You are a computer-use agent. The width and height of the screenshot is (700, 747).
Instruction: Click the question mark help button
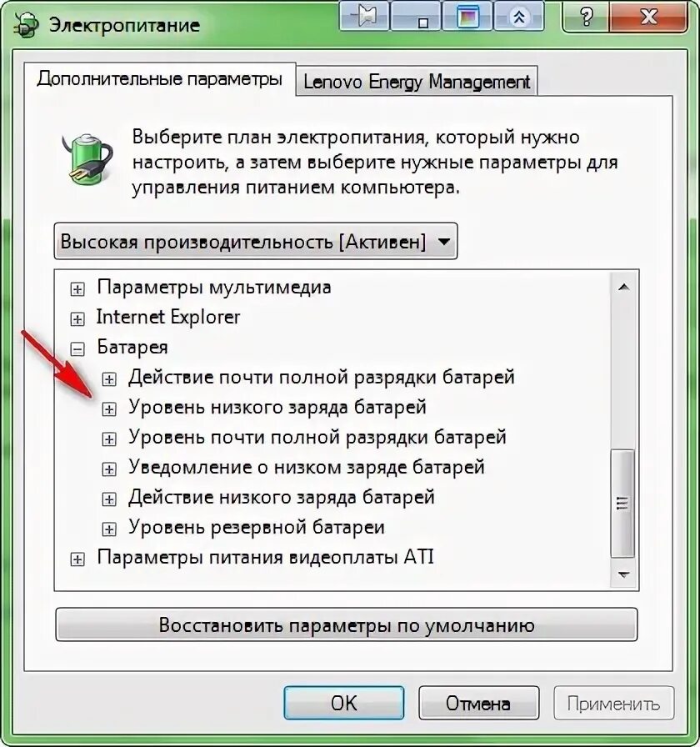(587, 18)
